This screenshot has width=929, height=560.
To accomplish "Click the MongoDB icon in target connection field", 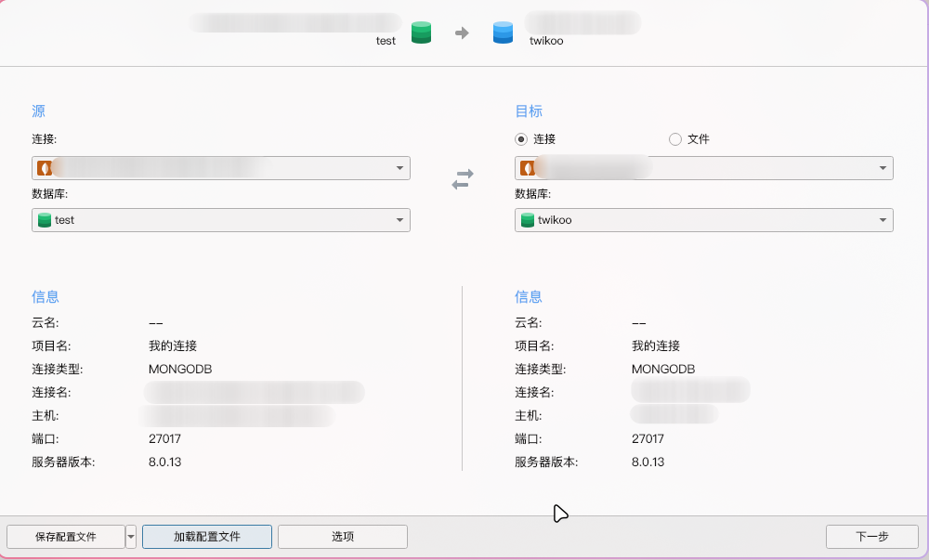I will click(526, 168).
